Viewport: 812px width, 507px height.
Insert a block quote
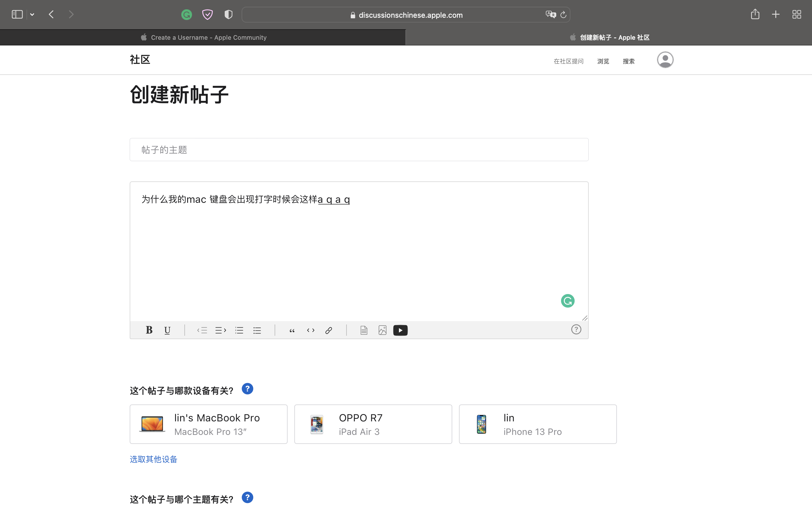292,330
